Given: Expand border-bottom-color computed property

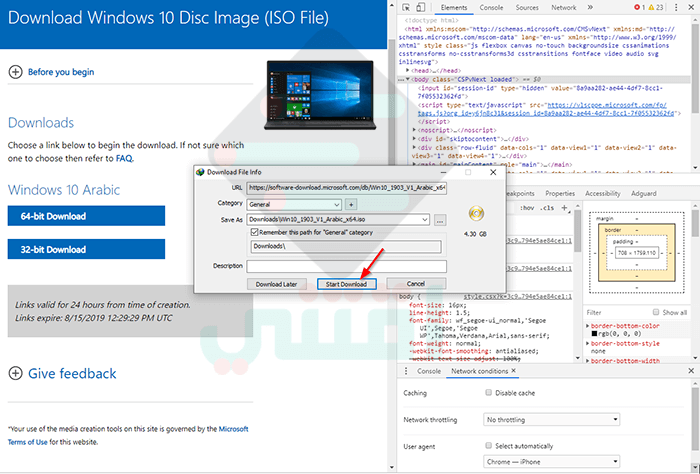Looking at the screenshot, I should [588, 326].
